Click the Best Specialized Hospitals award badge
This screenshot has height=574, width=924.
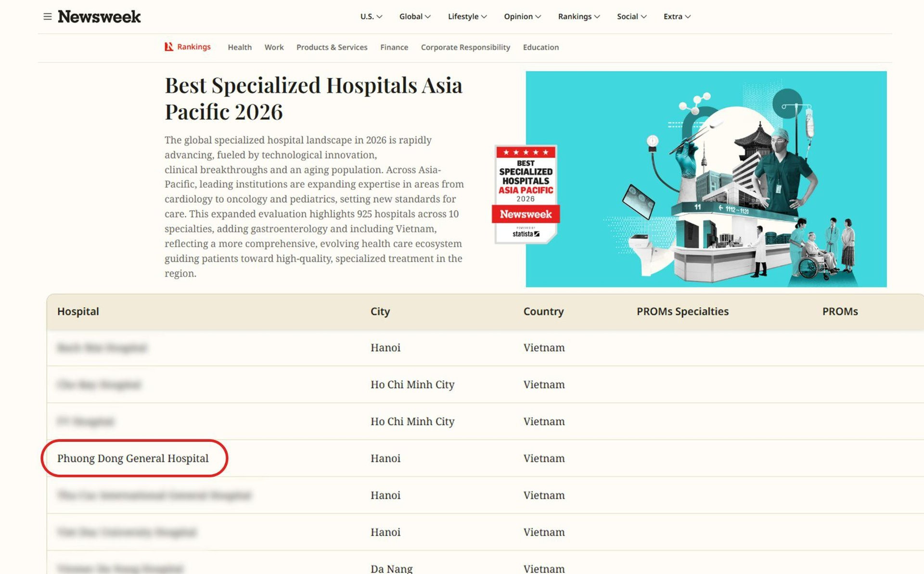526,194
